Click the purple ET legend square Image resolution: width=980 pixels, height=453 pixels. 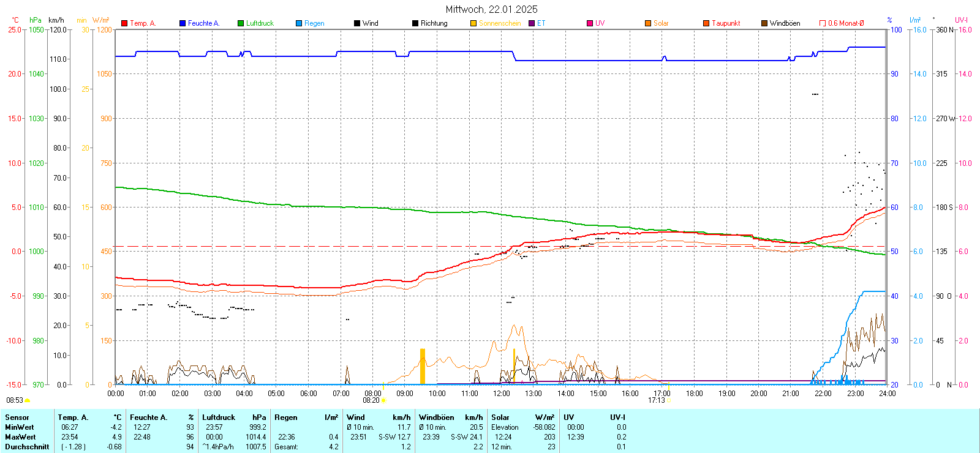pos(532,23)
